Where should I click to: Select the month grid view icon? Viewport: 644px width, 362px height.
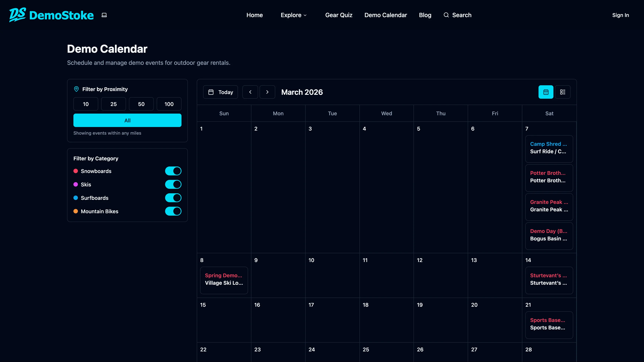click(546, 92)
